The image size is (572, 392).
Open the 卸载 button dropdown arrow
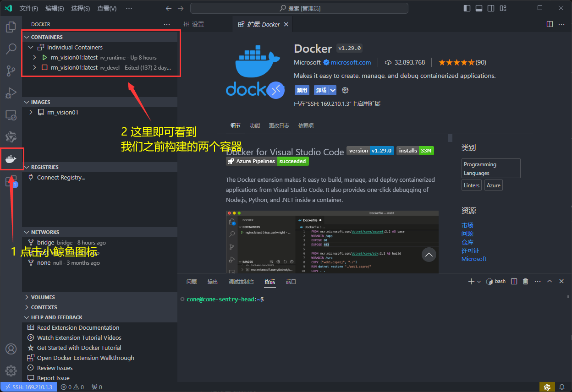pos(333,90)
